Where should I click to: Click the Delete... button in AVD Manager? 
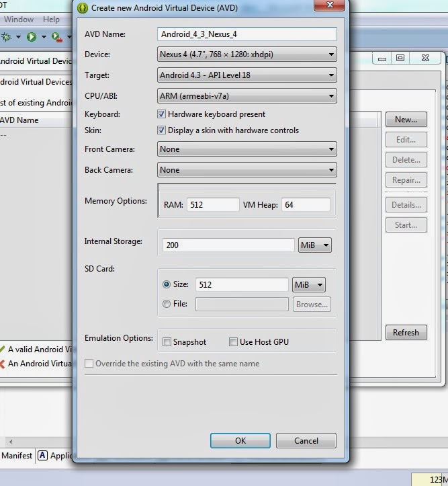tap(406, 160)
